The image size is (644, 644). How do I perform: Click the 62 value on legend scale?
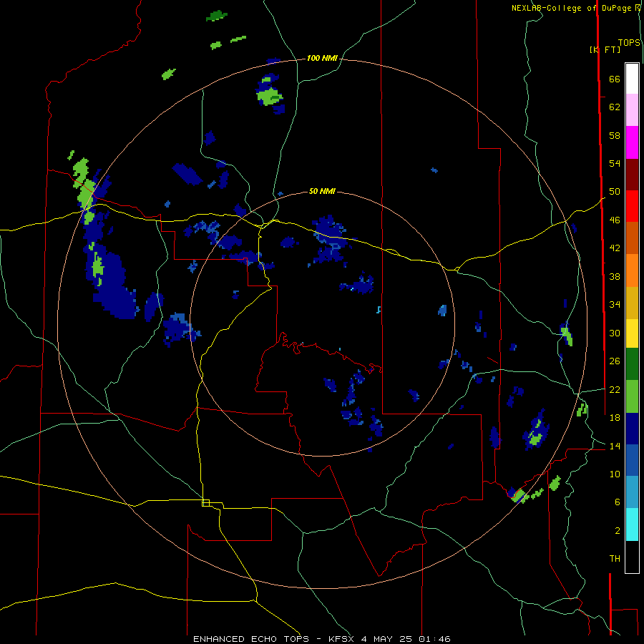[x=615, y=107]
